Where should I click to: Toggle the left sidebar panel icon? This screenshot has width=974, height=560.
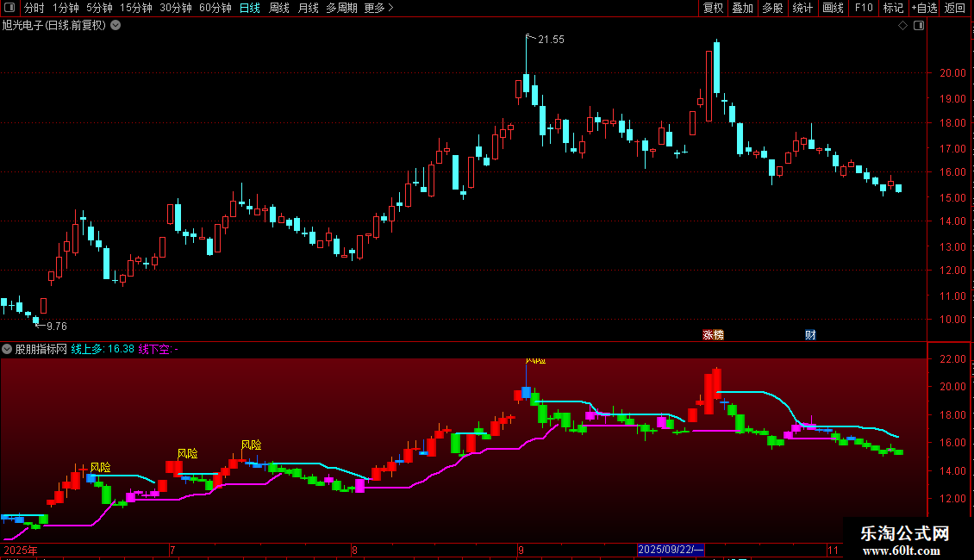pos(9,8)
